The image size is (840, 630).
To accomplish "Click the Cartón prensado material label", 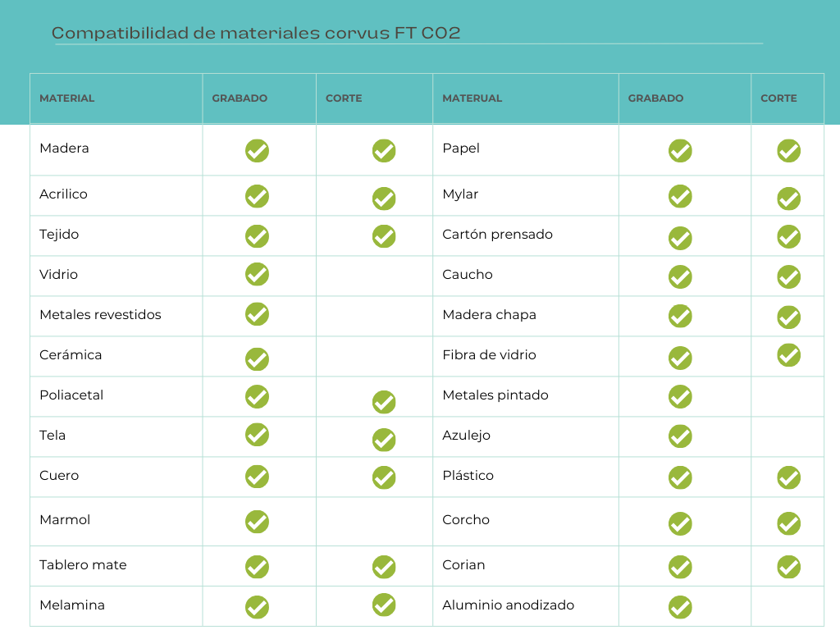I will [x=497, y=235].
